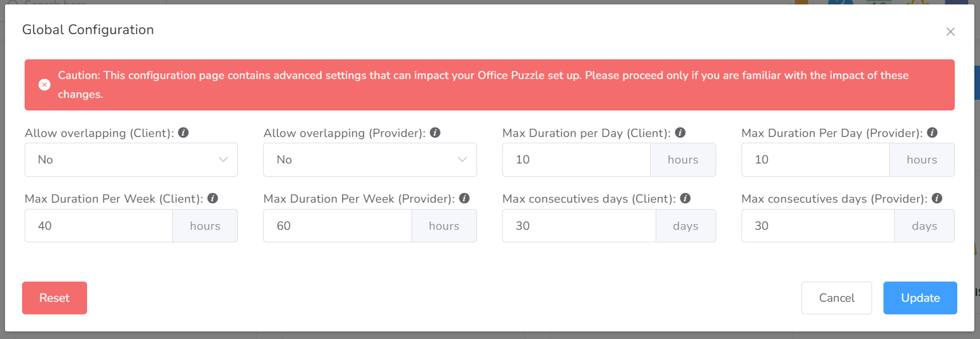Click Max Duration Per Week (Client) input showing 40
980x339 pixels.
pyautogui.click(x=98, y=226)
